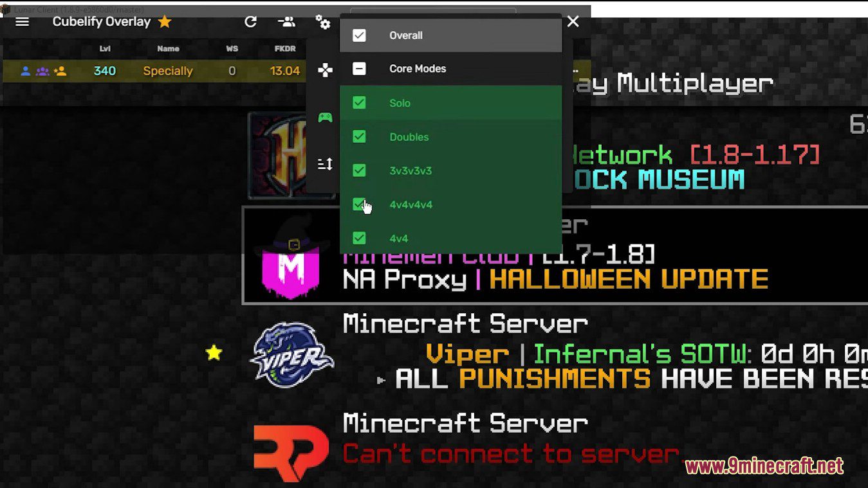Click the NA Proxy Halloween Update line

pos(555,280)
